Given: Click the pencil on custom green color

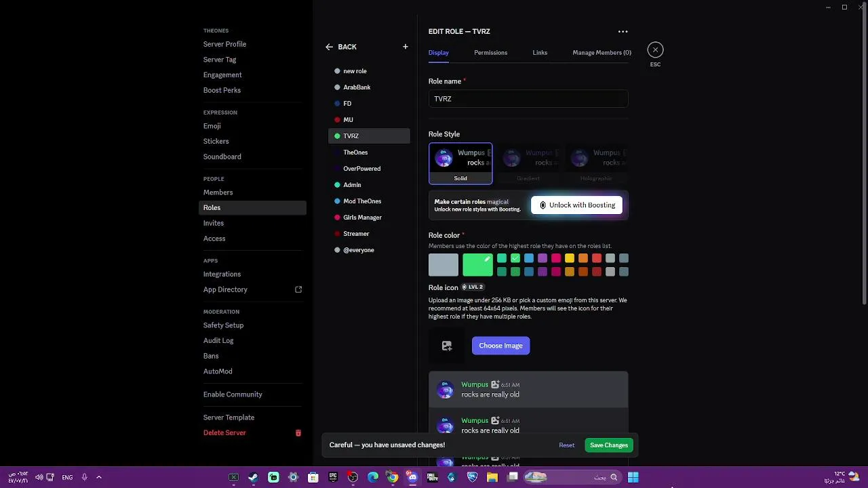Looking at the screenshot, I should point(487,259).
